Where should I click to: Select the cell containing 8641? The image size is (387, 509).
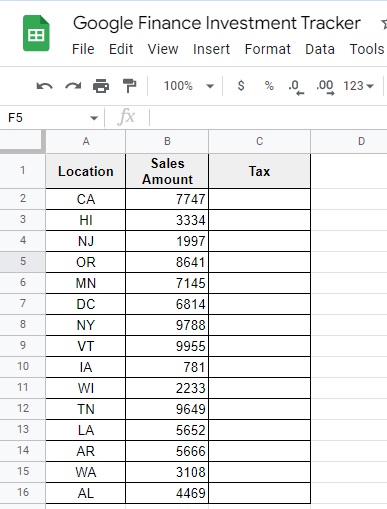point(167,262)
